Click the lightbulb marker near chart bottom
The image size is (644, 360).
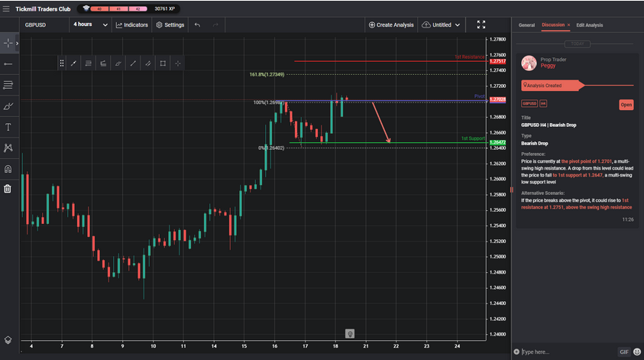click(x=350, y=334)
